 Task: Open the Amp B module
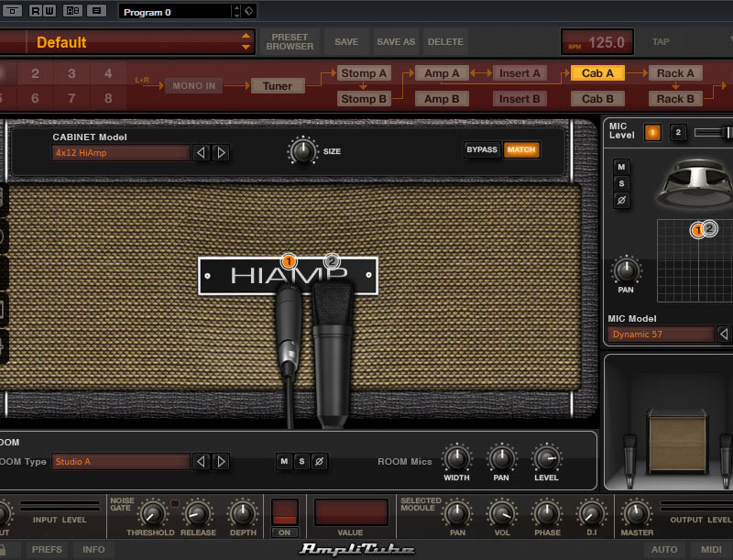click(442, 99)
